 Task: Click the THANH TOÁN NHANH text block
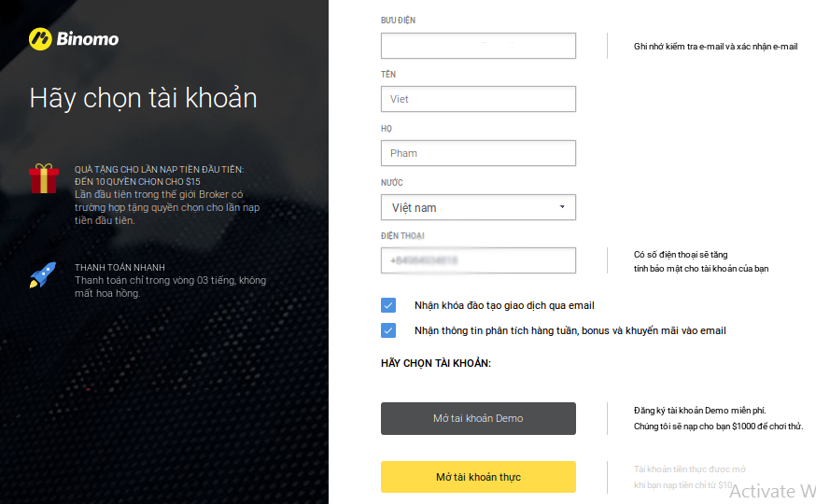pos(170,280)
